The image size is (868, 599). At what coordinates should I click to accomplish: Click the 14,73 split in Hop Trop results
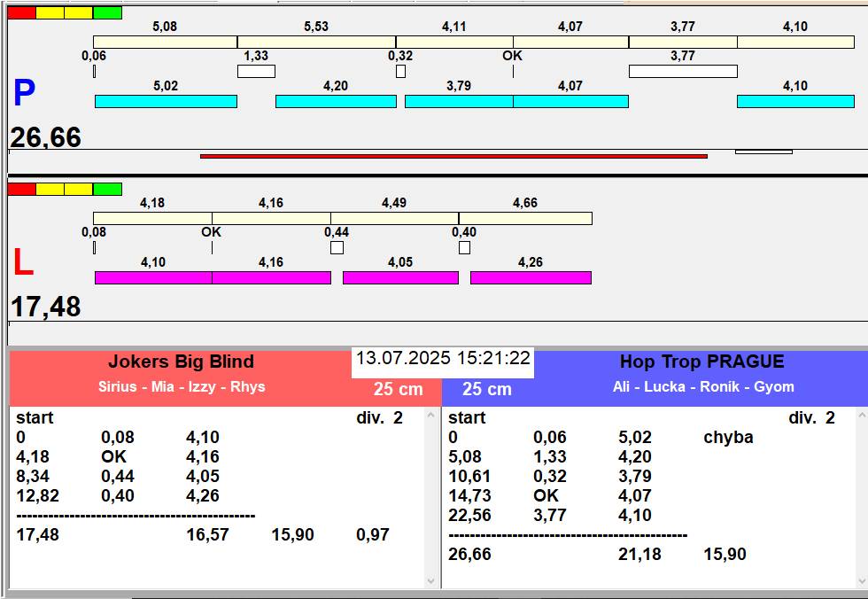[469, 495]
